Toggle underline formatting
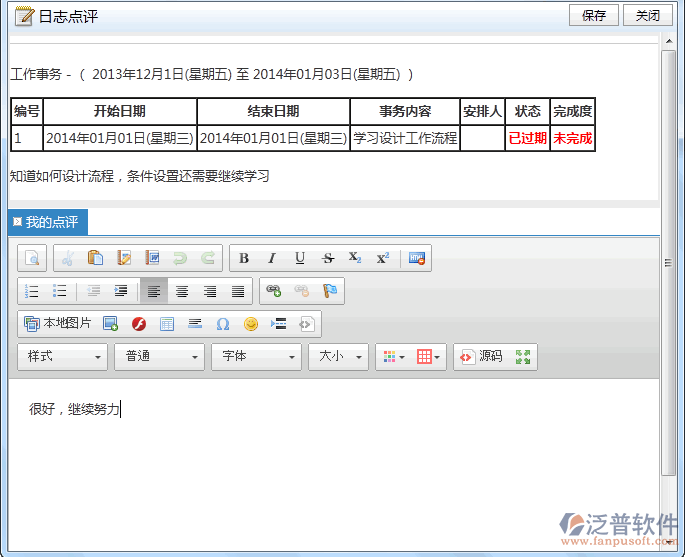 (x=300, y=259)
